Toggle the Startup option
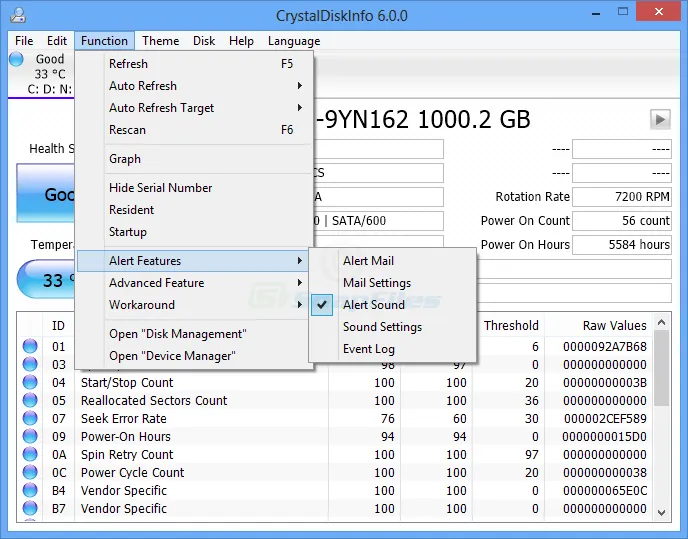Screen dimensions: 688x539 [194, 232]
